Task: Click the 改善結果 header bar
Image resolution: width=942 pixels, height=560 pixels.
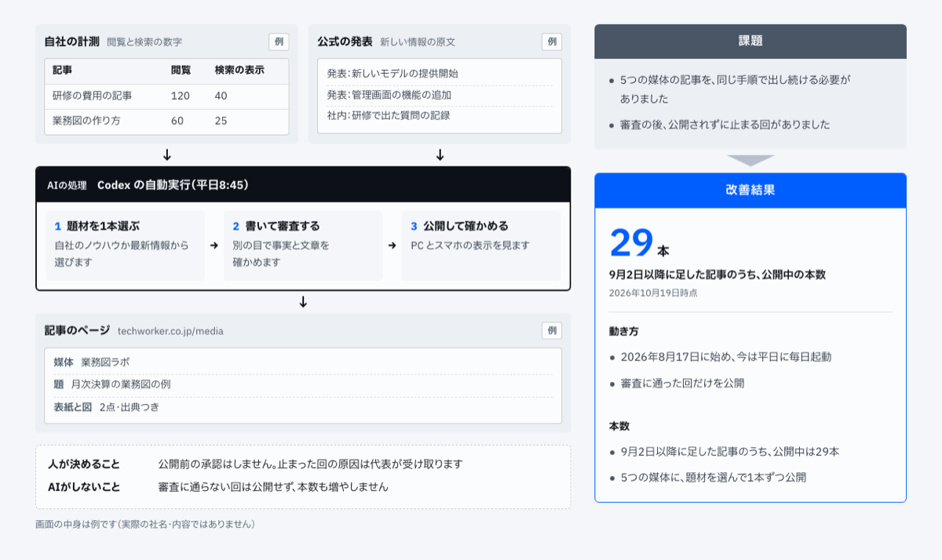Action: pos(750,190)
